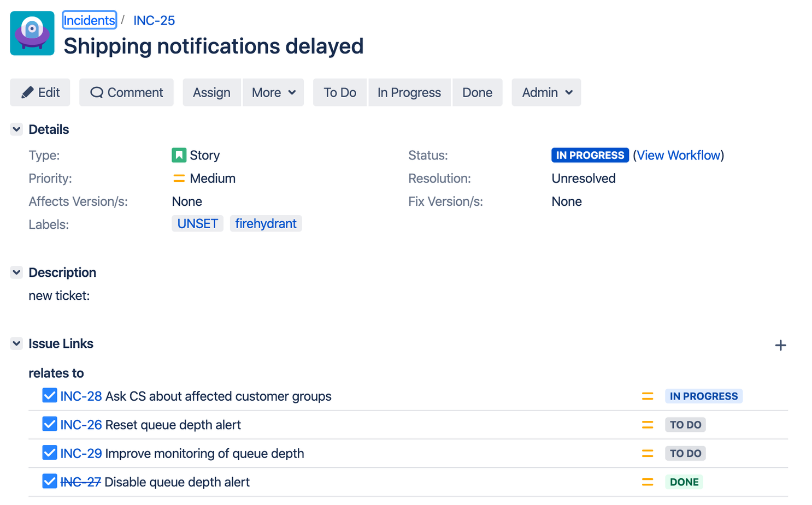Screen dimensions: 812x505
Task: Click the checkbox icon beside INC-26
Action: coord(50,424)
